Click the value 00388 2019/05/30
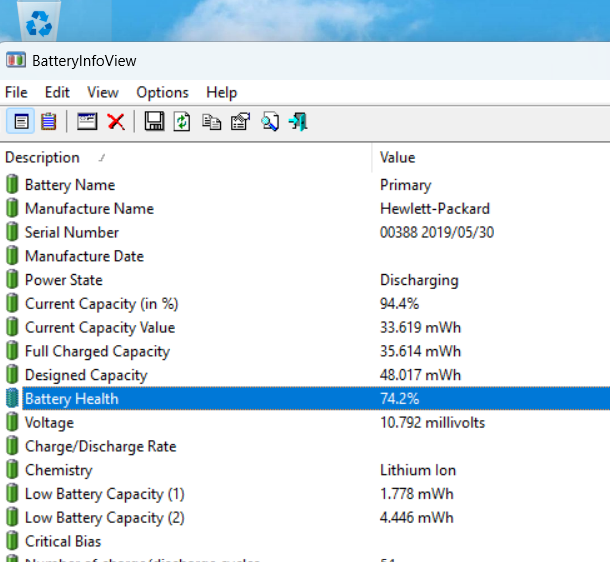 tap(437, 232)
